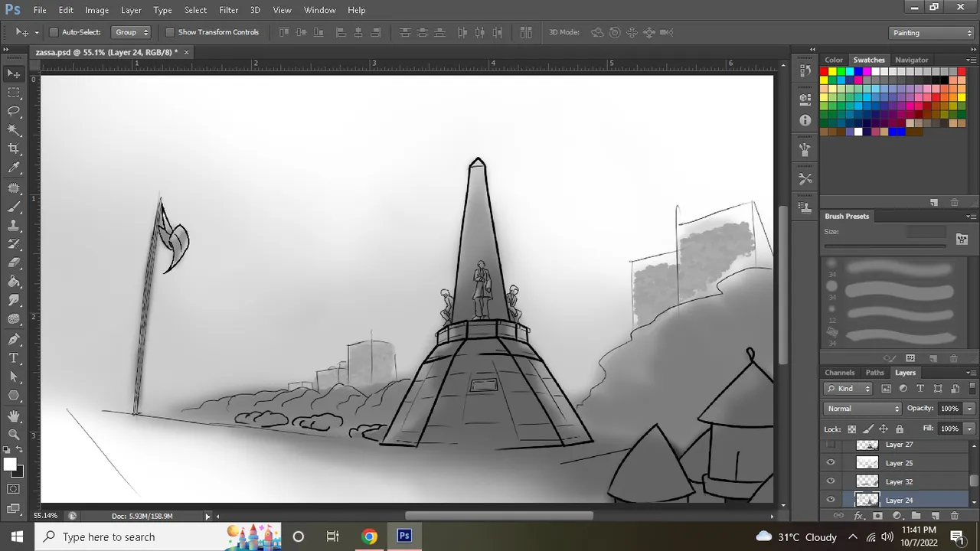Enable the Auto-Select checkbox

(x=54, y=32)
